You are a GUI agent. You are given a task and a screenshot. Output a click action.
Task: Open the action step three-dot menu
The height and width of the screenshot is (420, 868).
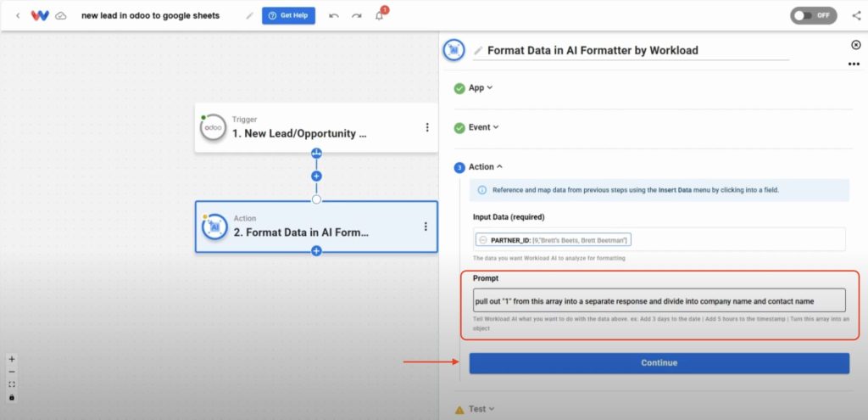pos(426,227)
